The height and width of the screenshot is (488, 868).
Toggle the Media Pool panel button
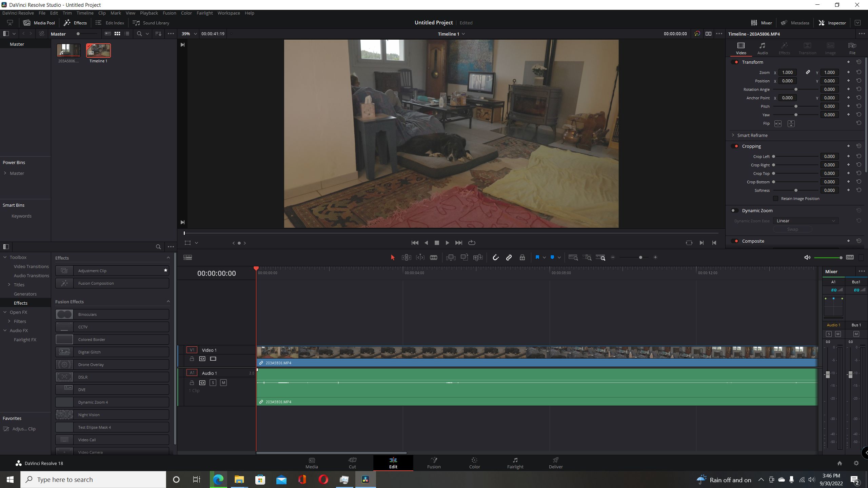(x=39, y=23)
